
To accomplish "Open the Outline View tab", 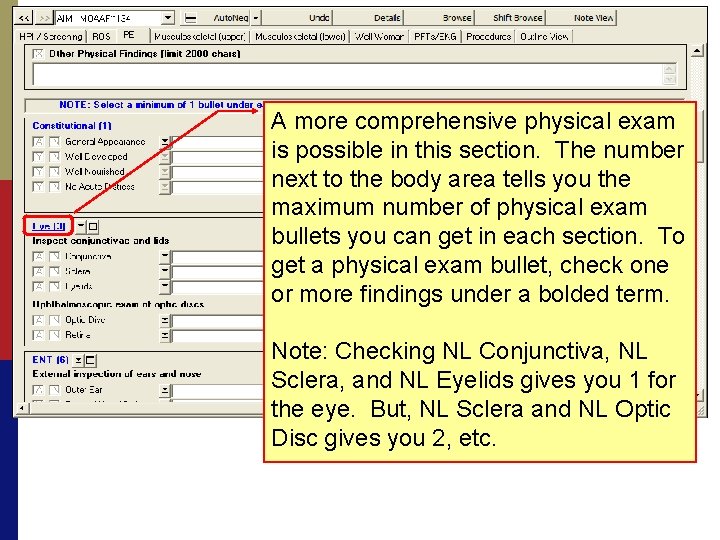I will [544, 36].
